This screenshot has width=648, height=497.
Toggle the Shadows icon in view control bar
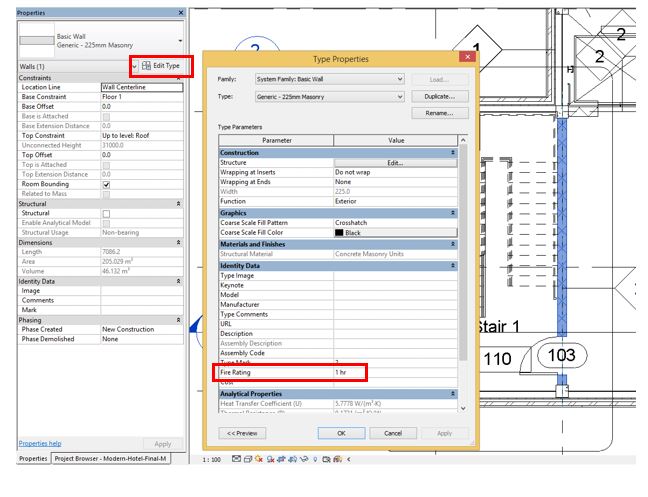coord(271,459)
